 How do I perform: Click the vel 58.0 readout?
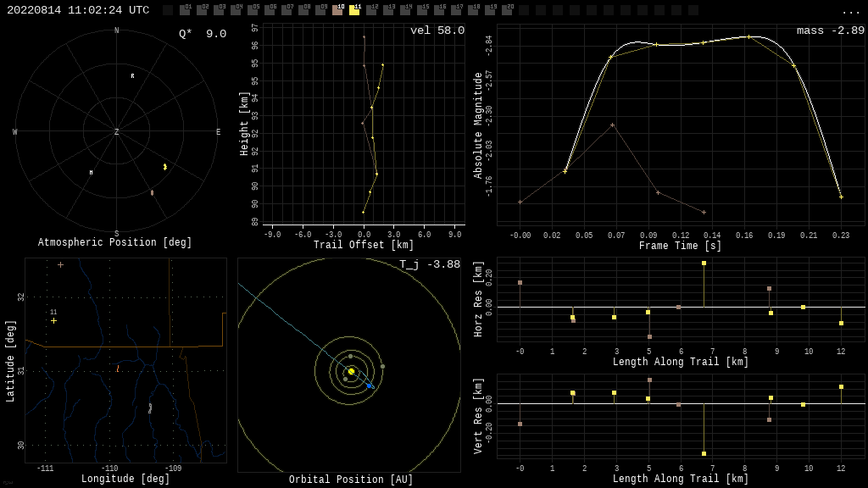click(437, 30)
